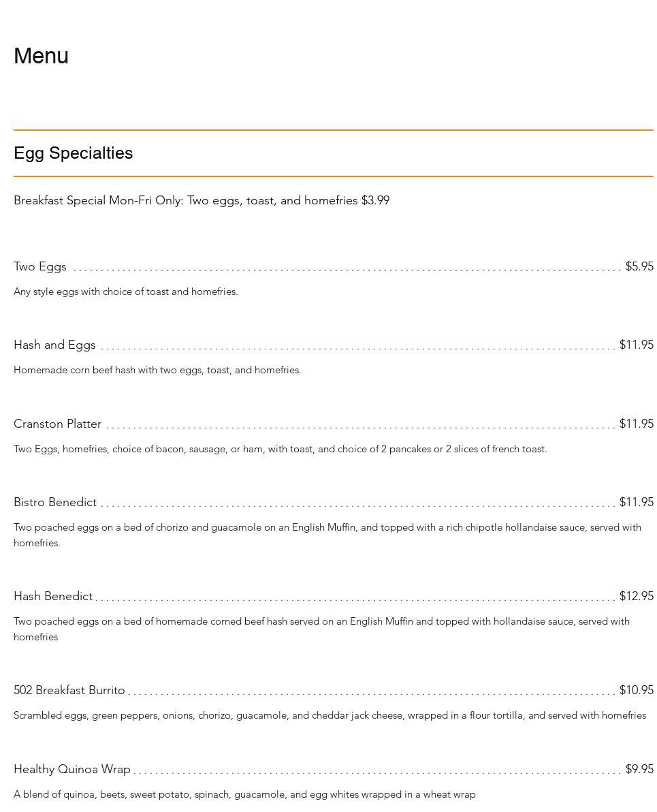Click the Two Eggs description text
The image size is (657, 812).
coord(125,292)
